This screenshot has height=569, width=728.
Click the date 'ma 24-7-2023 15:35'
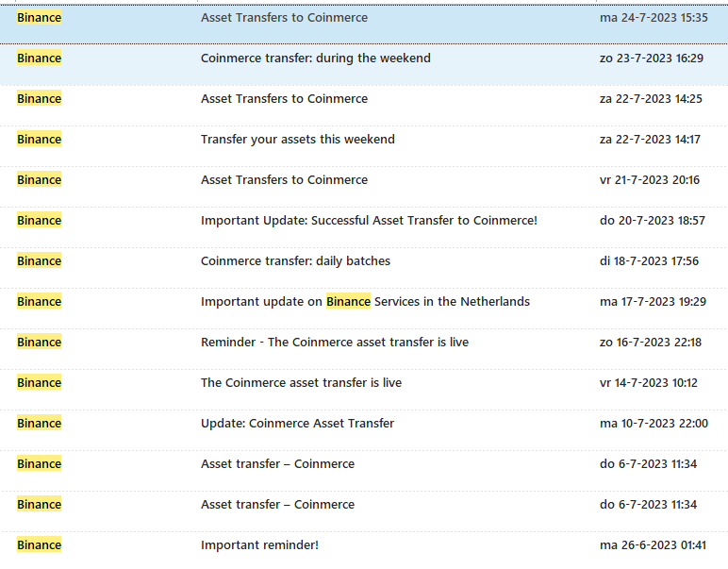(x=654, y=18)
